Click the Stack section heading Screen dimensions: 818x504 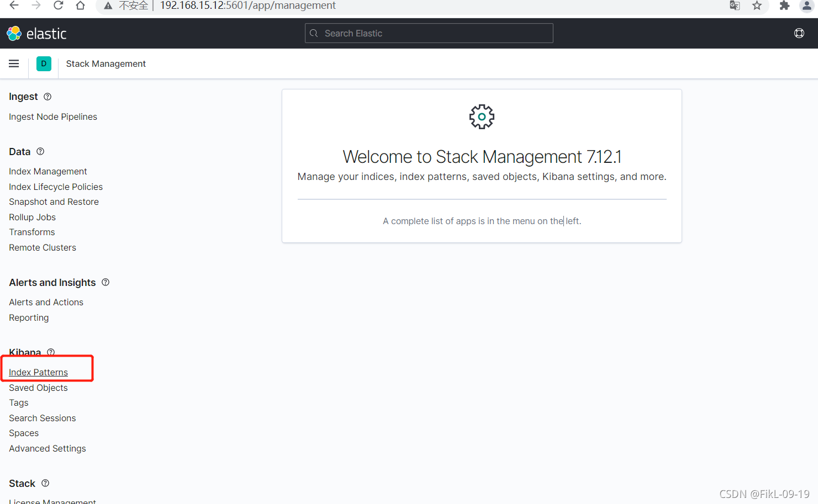click(22, 483)
